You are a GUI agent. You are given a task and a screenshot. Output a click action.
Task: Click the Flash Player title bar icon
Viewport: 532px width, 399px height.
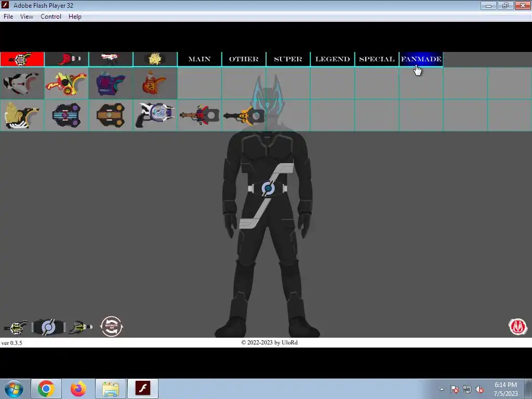click(5, 5)
